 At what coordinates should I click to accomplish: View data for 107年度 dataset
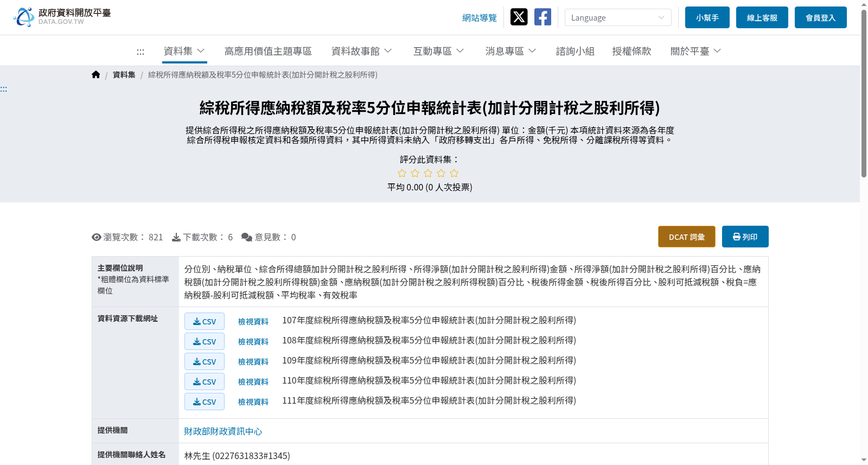(253, 322)
